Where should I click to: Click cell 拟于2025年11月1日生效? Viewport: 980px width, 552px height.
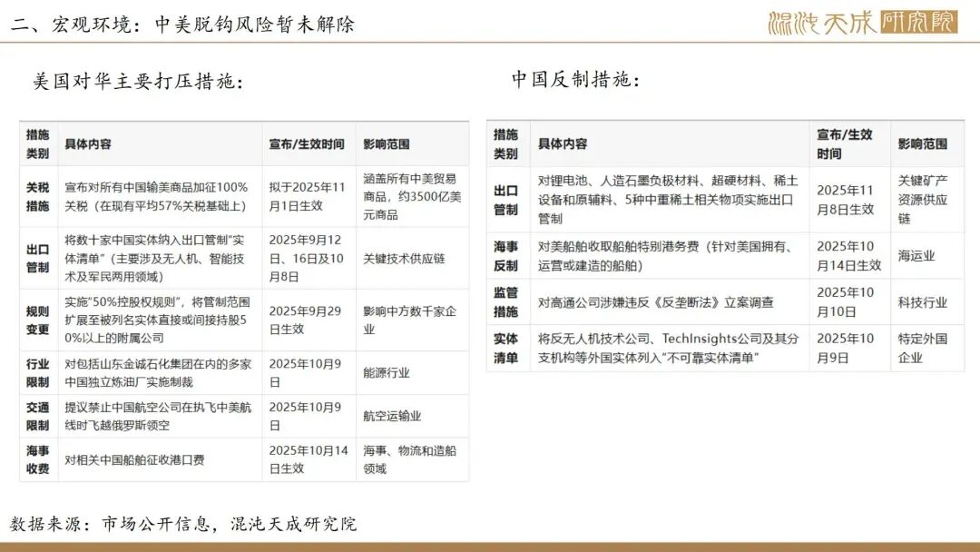coord(309,196)
